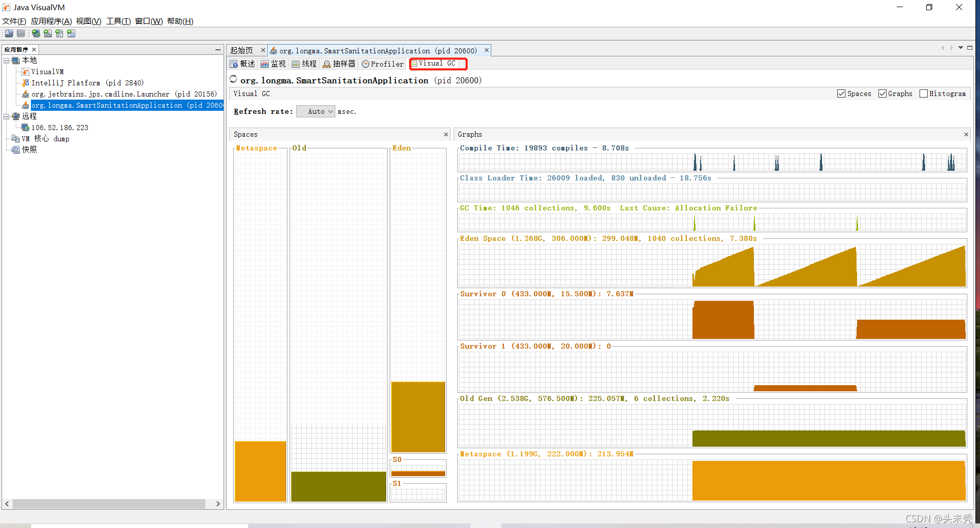Click the IntelliJ Platform node icon
The width and height of the screenshot is (980, 528).
(x=25, y=83)
